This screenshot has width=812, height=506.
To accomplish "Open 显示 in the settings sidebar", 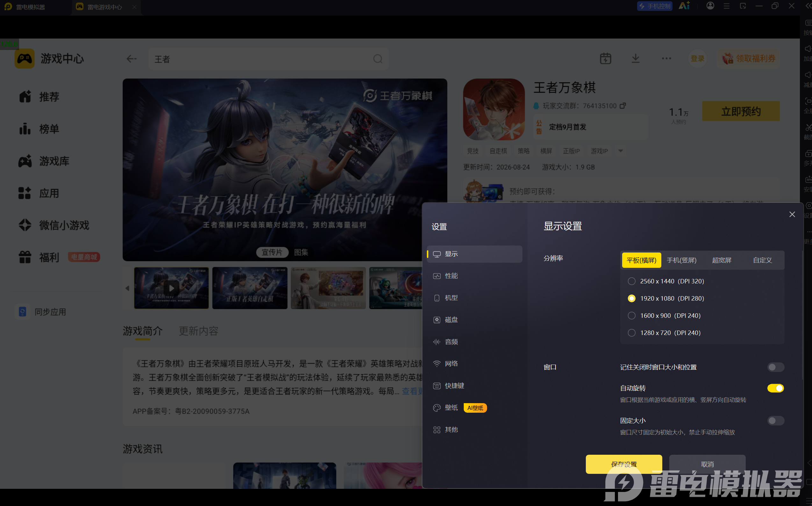I will [x=474, y=254].
